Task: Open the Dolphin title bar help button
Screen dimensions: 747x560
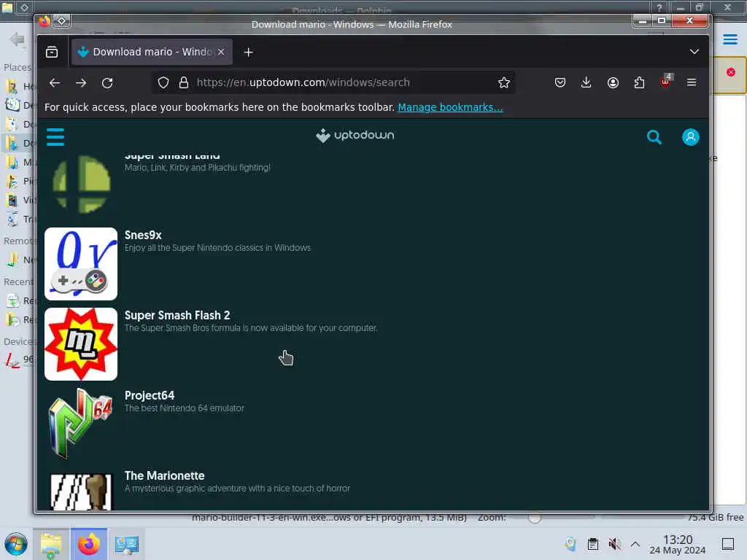Action: tap(659, 7)
